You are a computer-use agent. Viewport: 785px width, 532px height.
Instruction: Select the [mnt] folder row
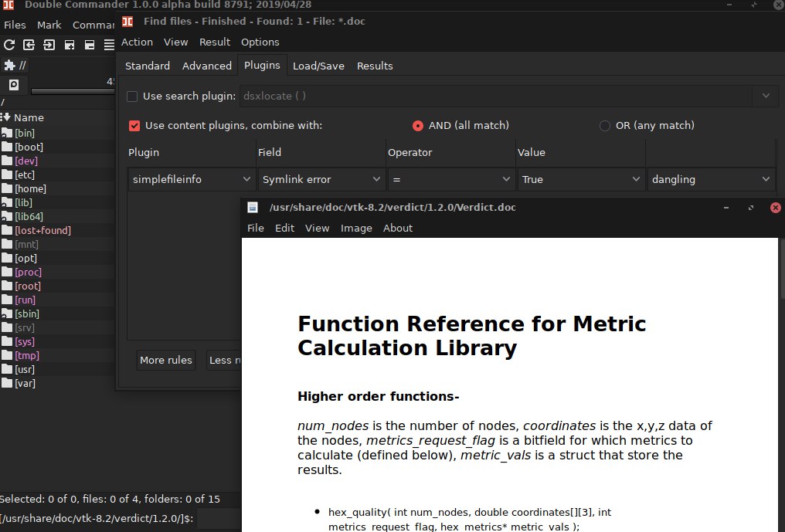click(58, 244)
